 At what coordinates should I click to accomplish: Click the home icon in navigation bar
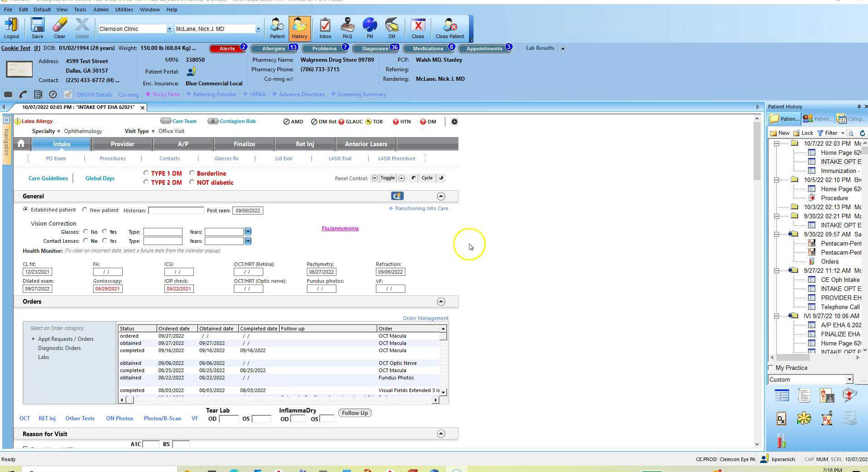tap(21, 144)
